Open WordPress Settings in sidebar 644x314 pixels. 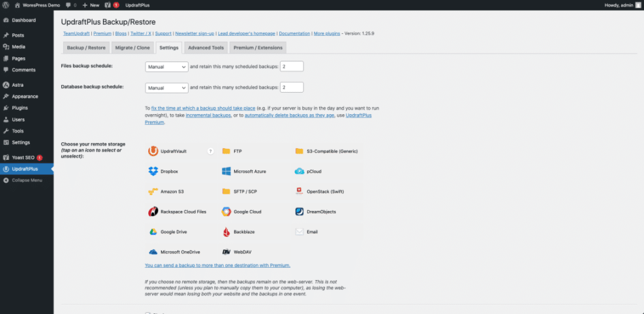pos(27,142)
